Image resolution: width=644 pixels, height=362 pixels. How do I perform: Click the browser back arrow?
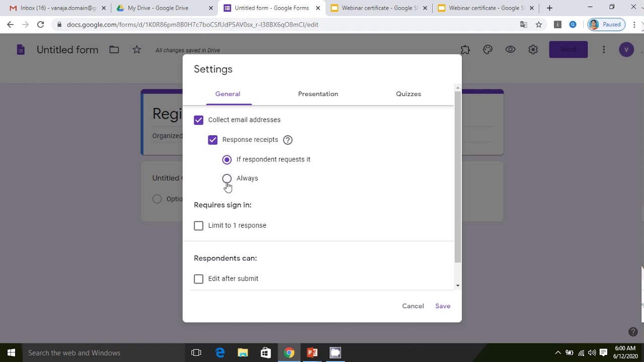pos(11,24)
